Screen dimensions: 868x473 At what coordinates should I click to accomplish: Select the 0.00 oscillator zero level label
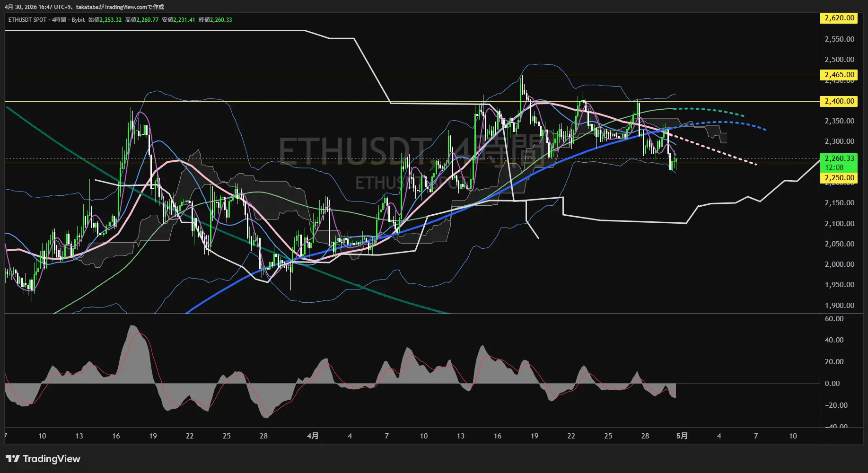tap(832, 384)
